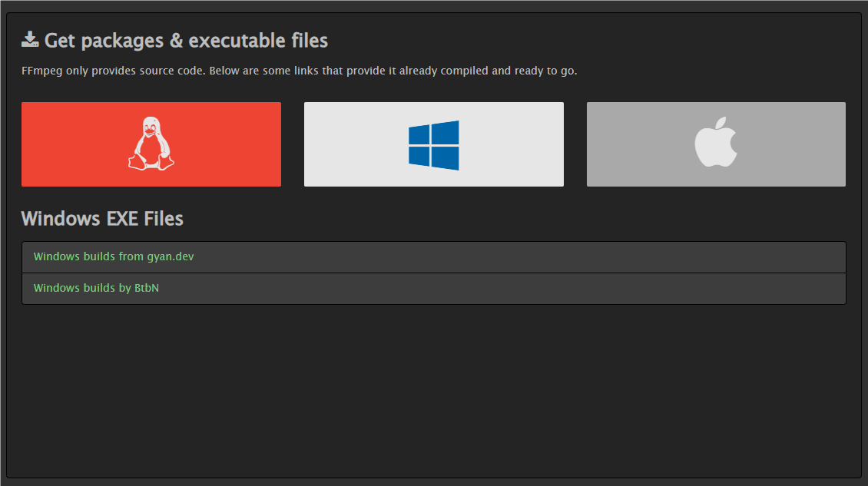Click the empty dark panel area below links
The height and width of the screenshot is (486, 868).
click(433, 392)
